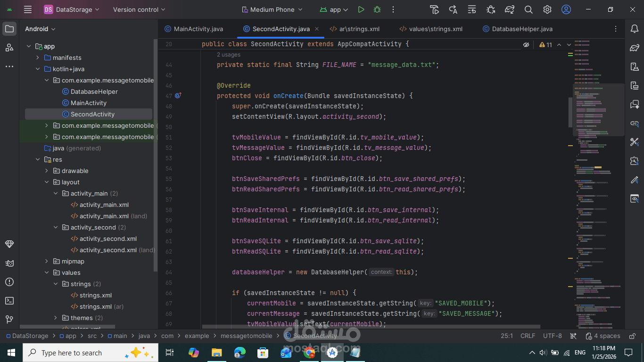The width and height of the screenshot is (644, 362).
Task: Open the Git version control tool window
Action: click(9, 320)
